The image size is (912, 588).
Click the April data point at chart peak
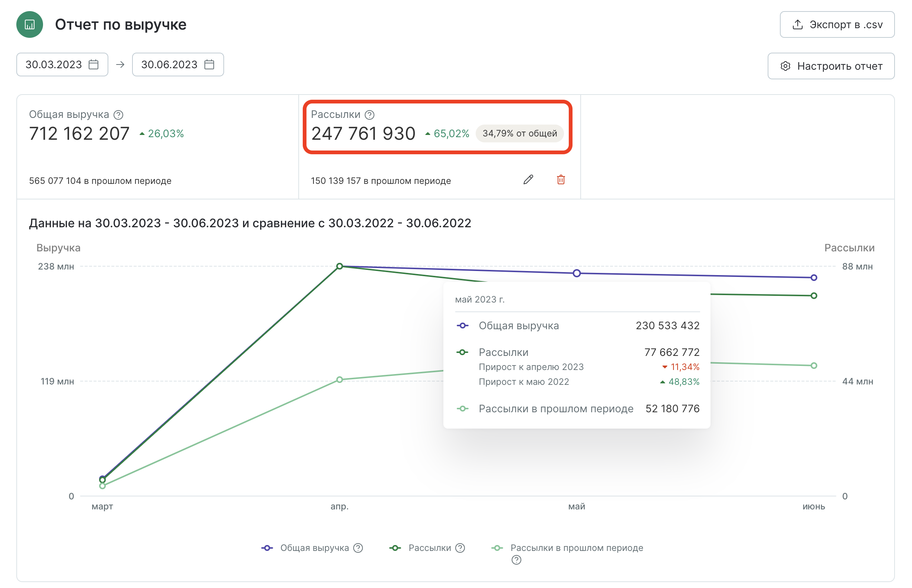click(339, 266)
